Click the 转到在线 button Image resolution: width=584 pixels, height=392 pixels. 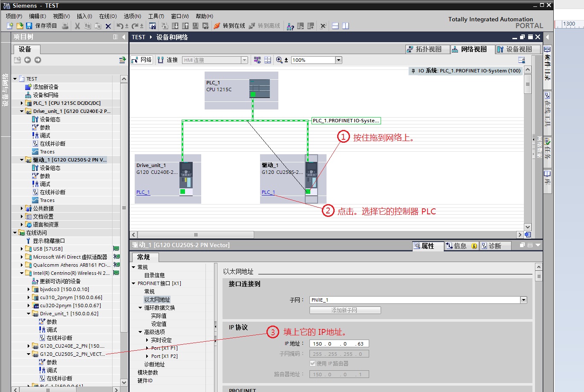[x=229, y=26]
